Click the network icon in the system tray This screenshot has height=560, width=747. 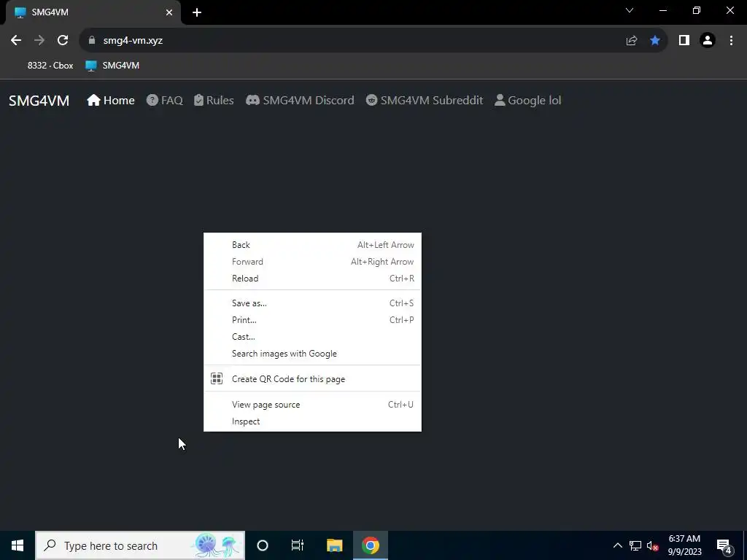635,545
